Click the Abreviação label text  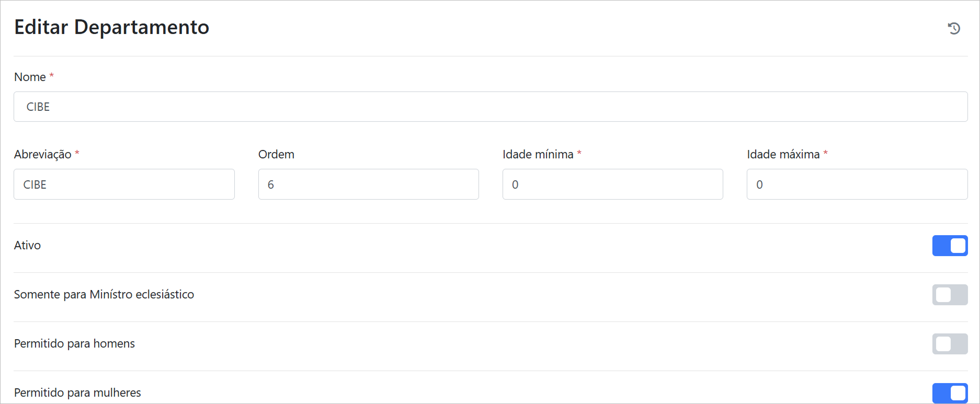click(x=42, y=154)
